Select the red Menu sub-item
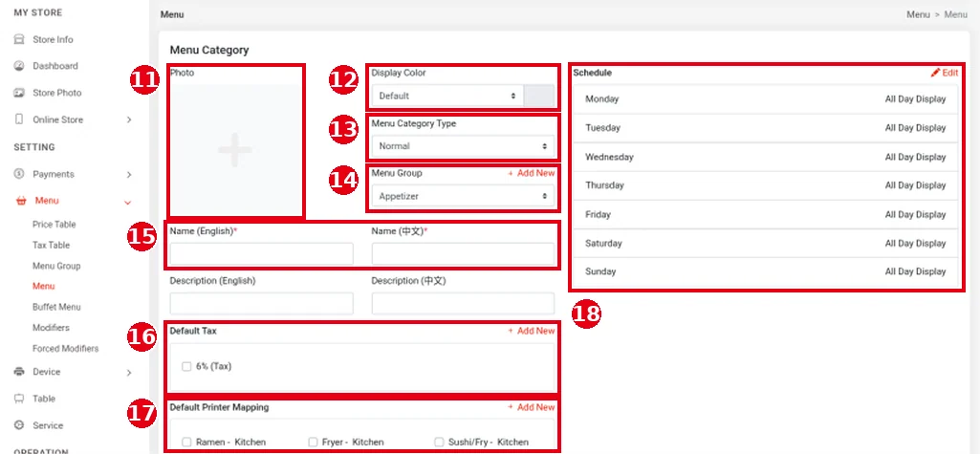980x454 pixels. (44, 286)
